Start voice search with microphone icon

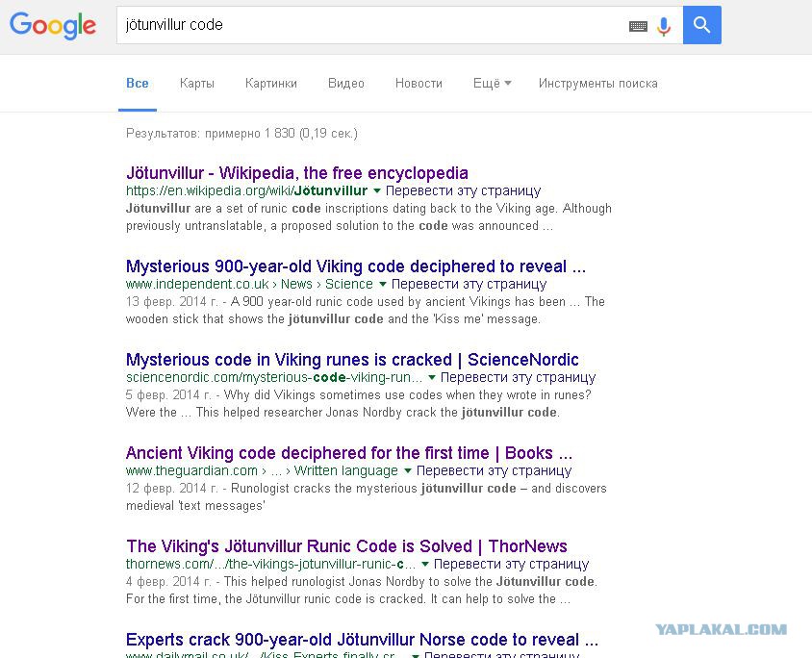click(664, 26)
